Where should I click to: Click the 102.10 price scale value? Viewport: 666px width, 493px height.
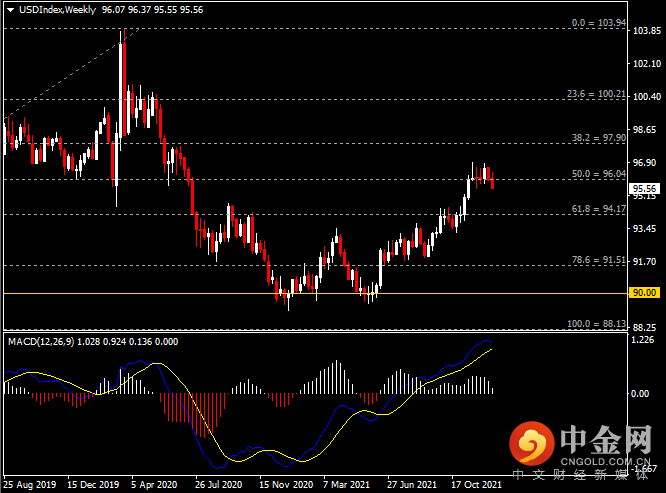click(647, 64)
